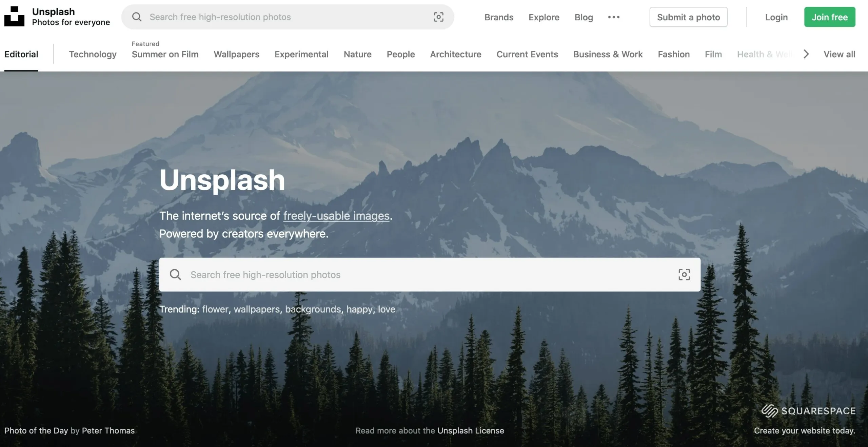Search trending term flower
The height and width of the screenshot is (447, 868).
point(215,309)
